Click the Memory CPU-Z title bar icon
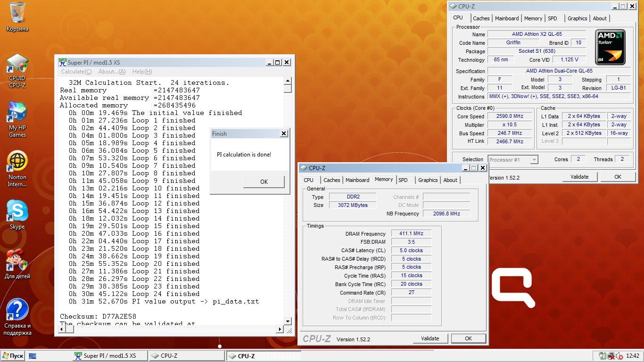The height and width of the screenshot is (362, 644). point(304,168)
